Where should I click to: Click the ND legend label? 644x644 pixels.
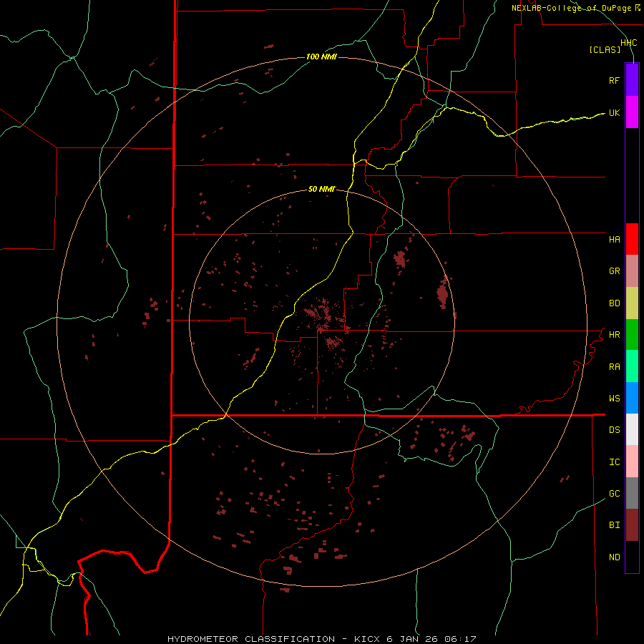(615, 557)
